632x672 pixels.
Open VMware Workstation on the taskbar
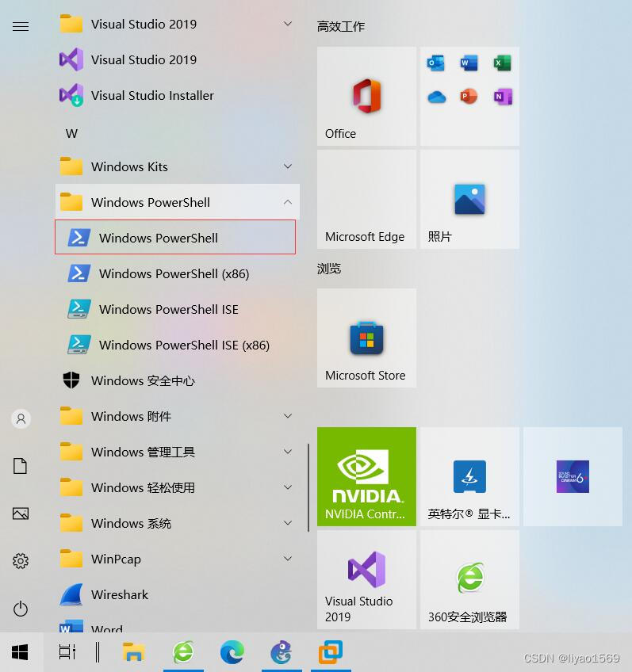[331, 652]
